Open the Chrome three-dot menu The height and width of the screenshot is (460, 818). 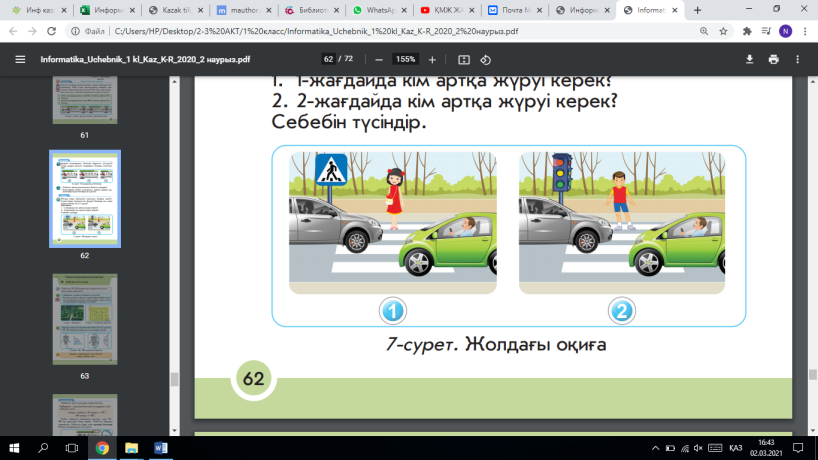805,31
